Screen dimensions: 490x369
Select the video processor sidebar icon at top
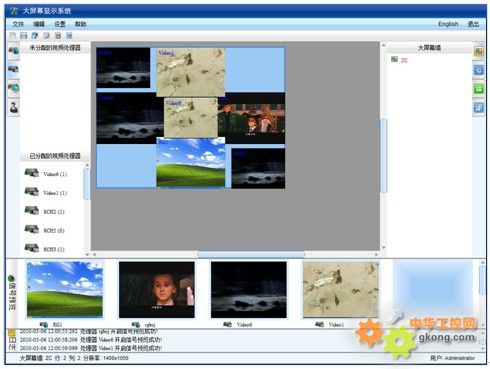(x=14, y=51)
